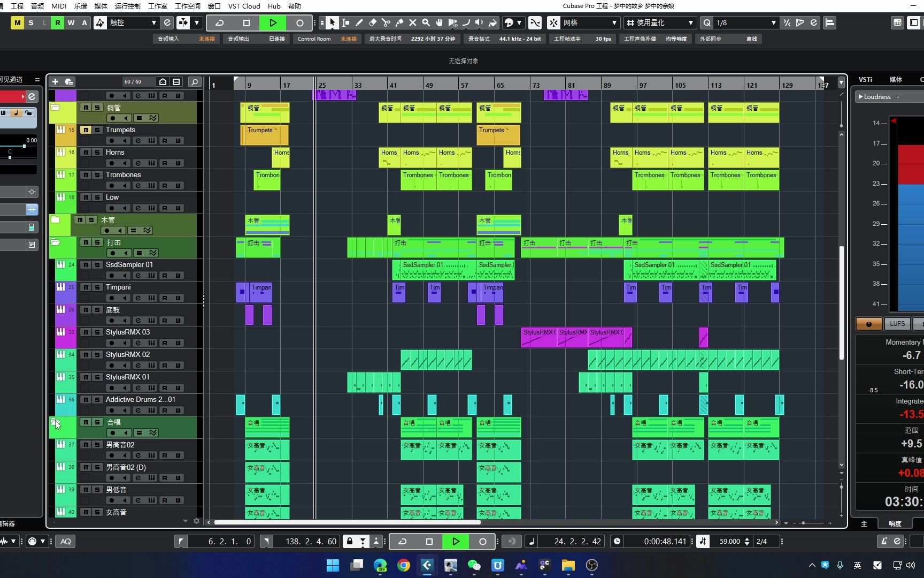Click the Add Track plus button
This screenshot has height=578, width=924.
[55, 81]
